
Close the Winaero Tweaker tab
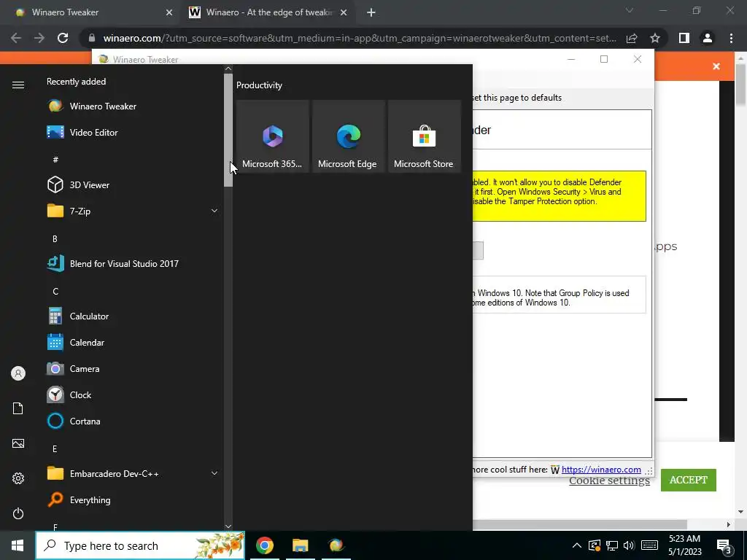click(169, 12)
